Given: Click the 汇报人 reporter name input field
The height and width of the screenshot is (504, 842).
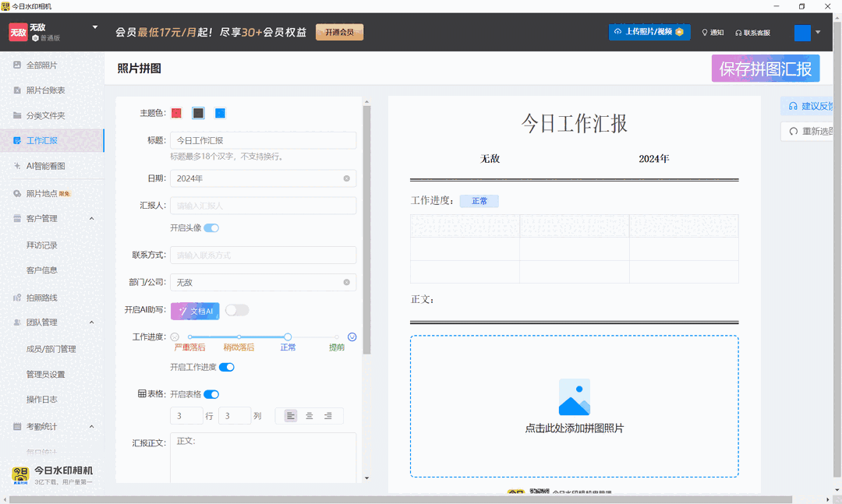Looking at the screenshot, I should point(263,206).
